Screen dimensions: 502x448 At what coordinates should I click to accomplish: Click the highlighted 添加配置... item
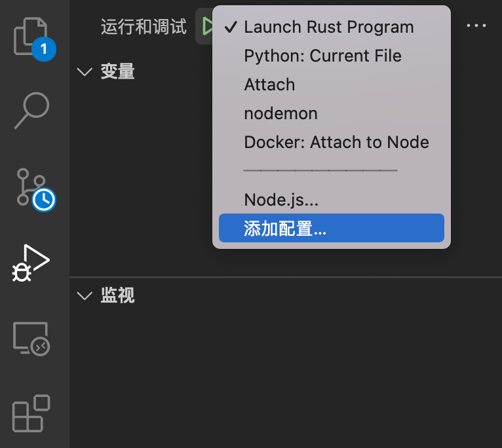pyautogui.click(x=332, y=228)
